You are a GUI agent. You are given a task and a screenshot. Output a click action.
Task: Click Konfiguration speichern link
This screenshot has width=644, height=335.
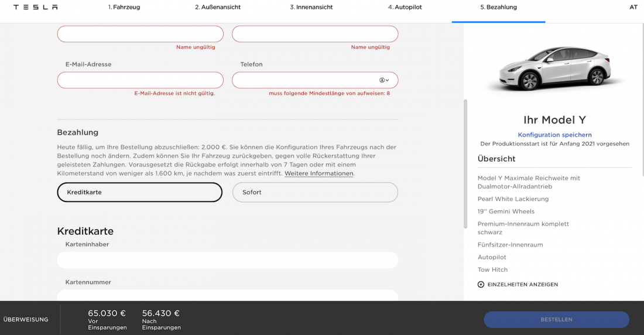tap(554, 135)
